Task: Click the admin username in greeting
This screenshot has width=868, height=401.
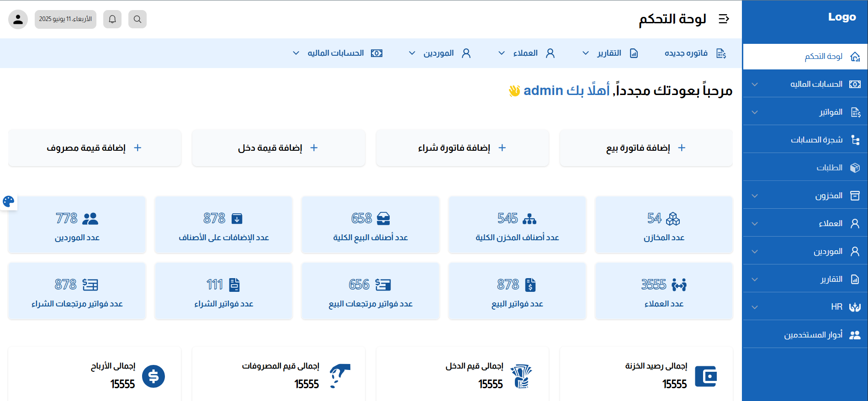Action: click(543, 91)
